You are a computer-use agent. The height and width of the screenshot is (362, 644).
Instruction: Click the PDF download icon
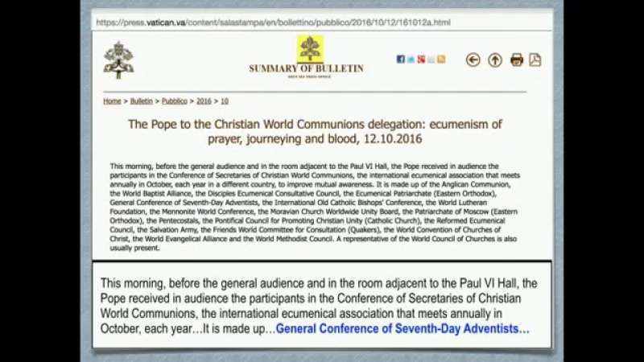pyautogui.click(x=535, y=60)
